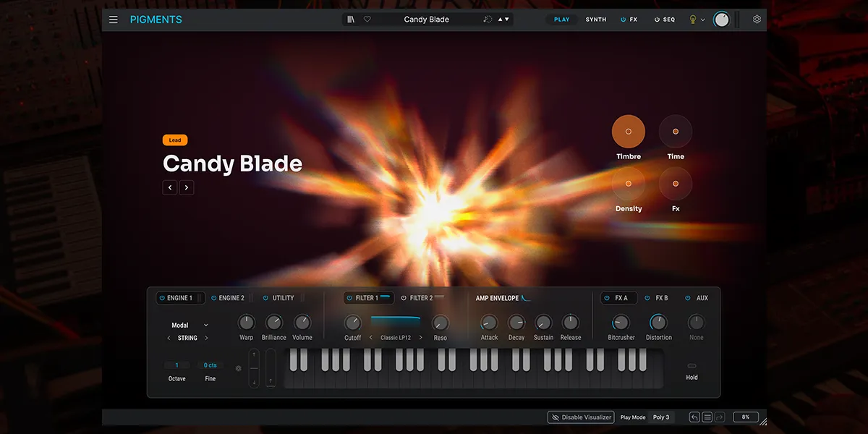Viewport: 868px width, 434px height.
Task: Select next filter type after Classic LP12
Action: 420,338
